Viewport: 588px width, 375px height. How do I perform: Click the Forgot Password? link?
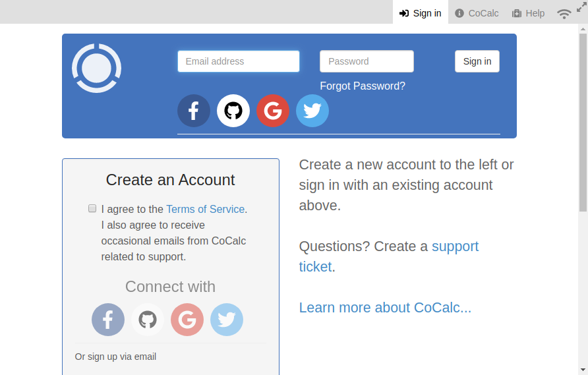tap(363, 86)
